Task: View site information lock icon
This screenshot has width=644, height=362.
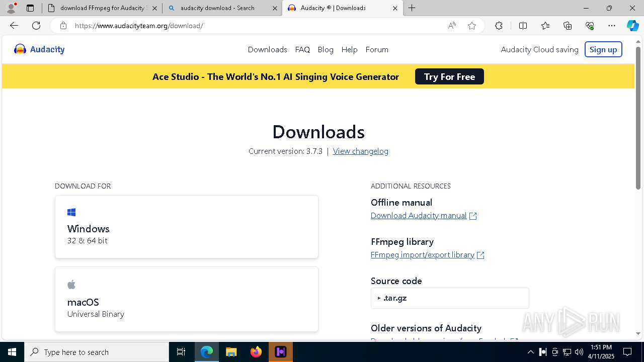Action: (x=63, y=26)
